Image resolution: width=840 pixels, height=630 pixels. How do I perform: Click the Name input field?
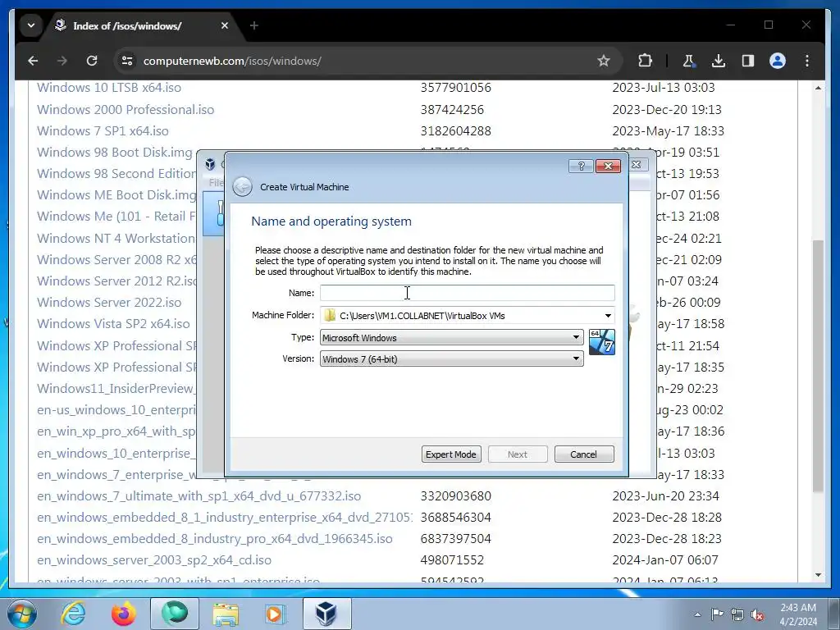click(467, 293)
